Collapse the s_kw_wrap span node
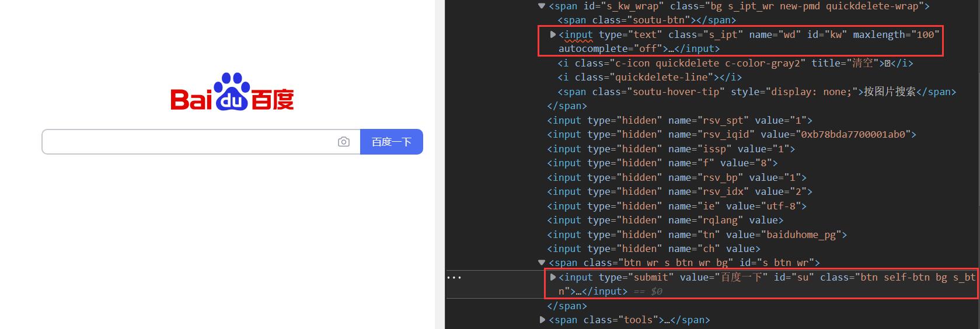 tap(542, 6)
